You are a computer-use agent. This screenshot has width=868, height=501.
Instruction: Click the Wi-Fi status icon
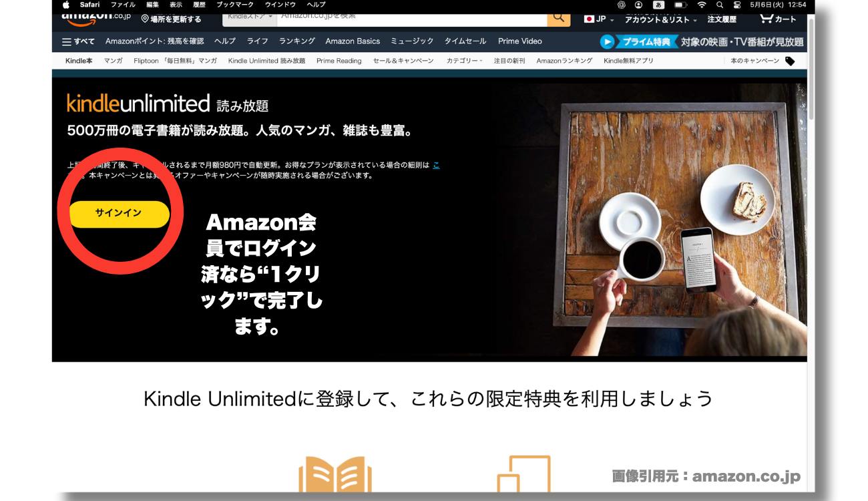pyautogui.click(x=702, y=5)
